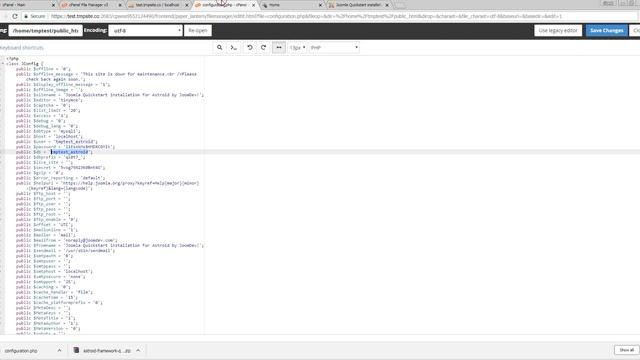Open astroid-framework download options chevron
The width and height of the screenshot is (640, 360).
pos(138,351)
